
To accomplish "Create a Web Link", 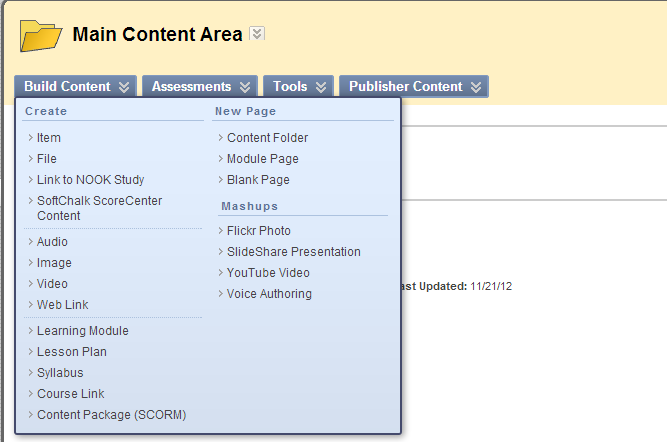I will (63, 305).
